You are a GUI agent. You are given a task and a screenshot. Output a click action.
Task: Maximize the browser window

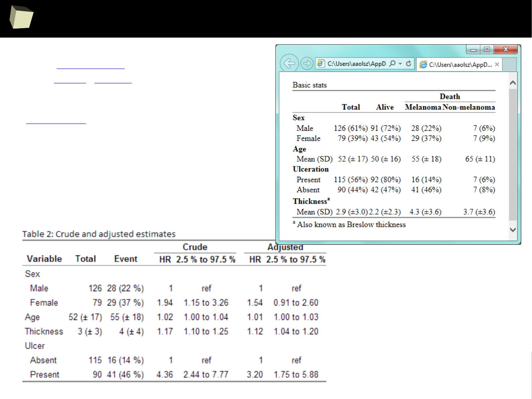click(x=487, y=50)
